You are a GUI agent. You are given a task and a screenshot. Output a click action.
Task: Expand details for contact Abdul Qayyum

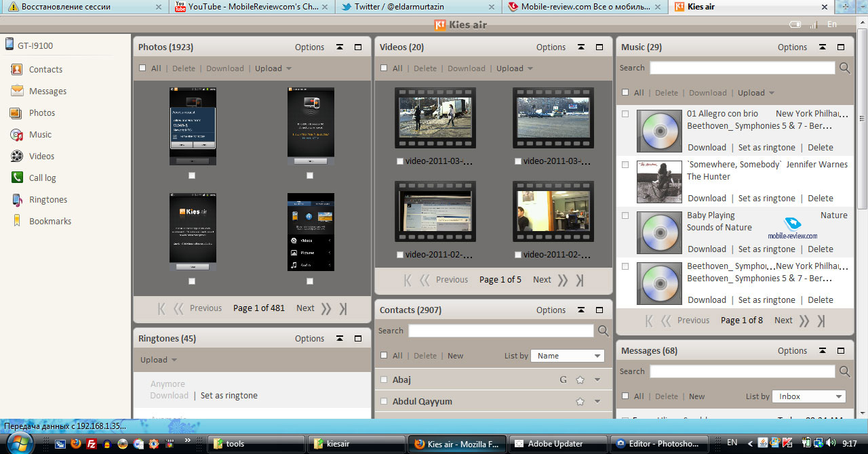[597, 402]
